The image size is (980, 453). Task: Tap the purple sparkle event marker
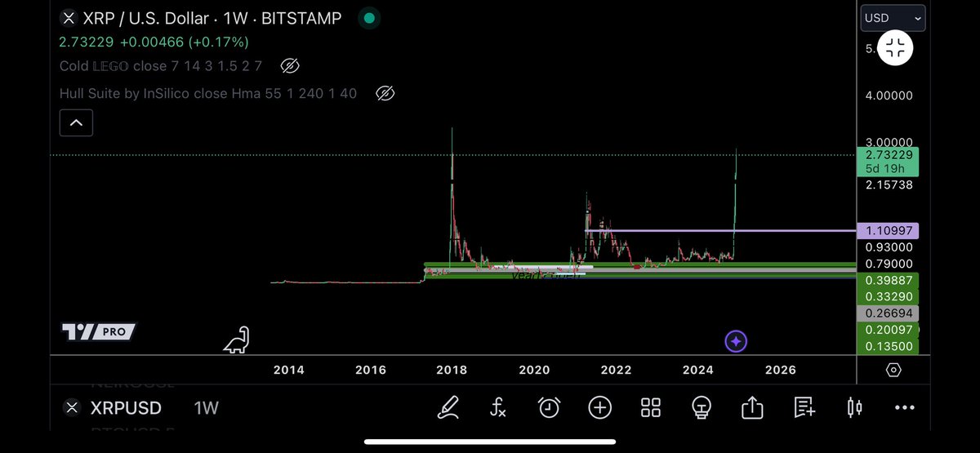pos(736,341)
